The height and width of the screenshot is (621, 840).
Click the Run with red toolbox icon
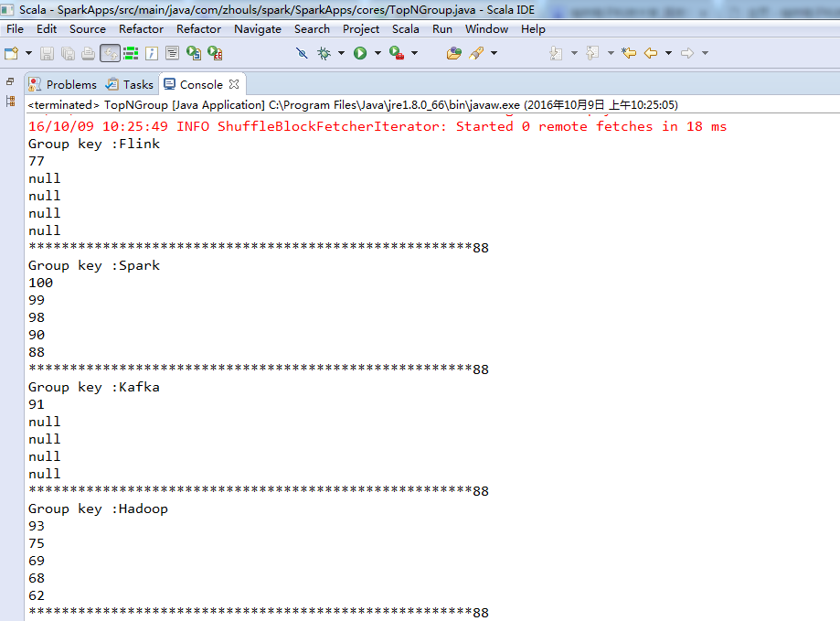(x=397, y=53)
